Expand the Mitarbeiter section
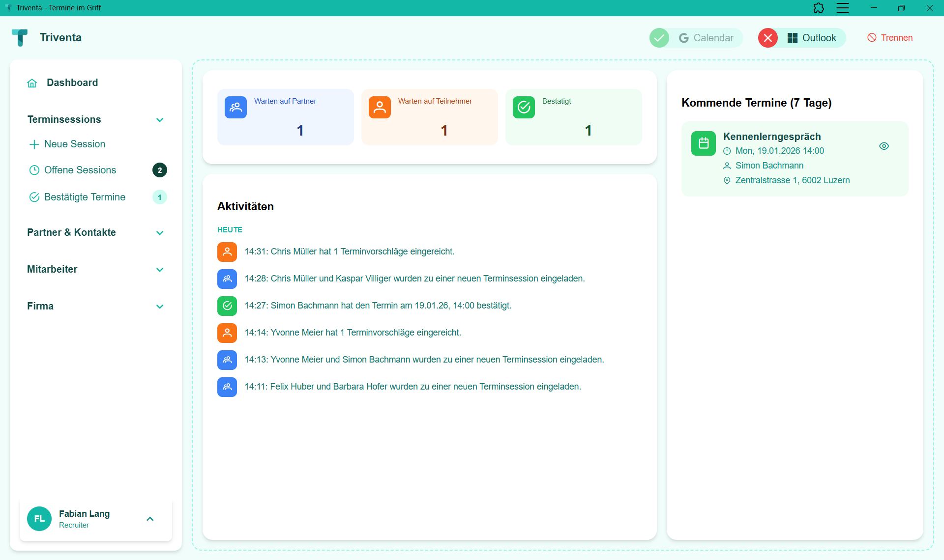This screenshot has width=944, height=560. pyautogui.click(x=159, y=269)
